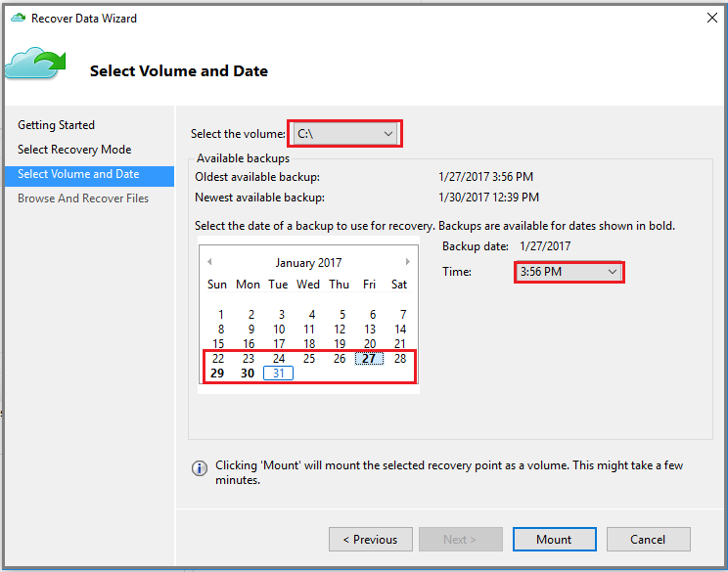
Task: Expand the volume dropdown showing C:\
Action: point(345,134)
